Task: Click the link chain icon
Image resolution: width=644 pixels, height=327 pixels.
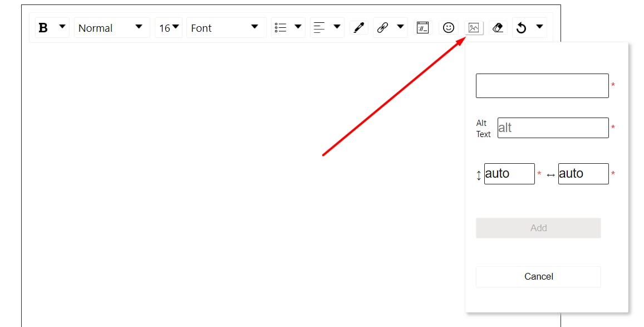Action: click(x=383, y=27)
